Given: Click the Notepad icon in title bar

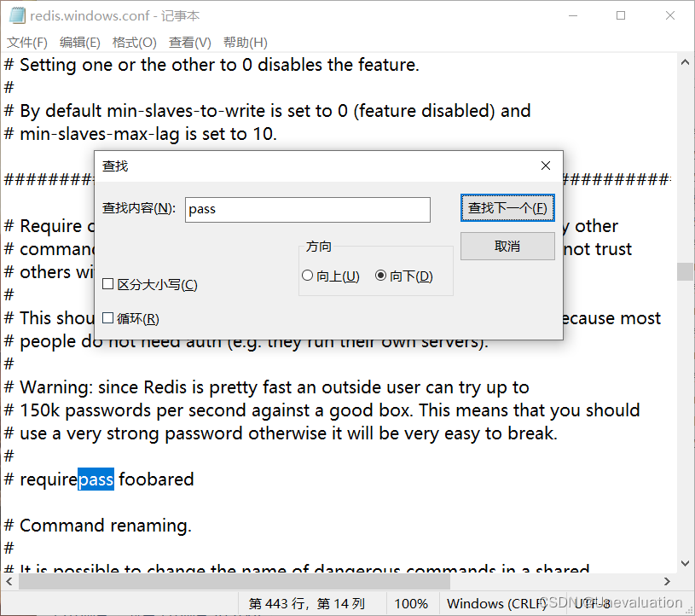Looking at the screenshot, I should click(17, 15).
